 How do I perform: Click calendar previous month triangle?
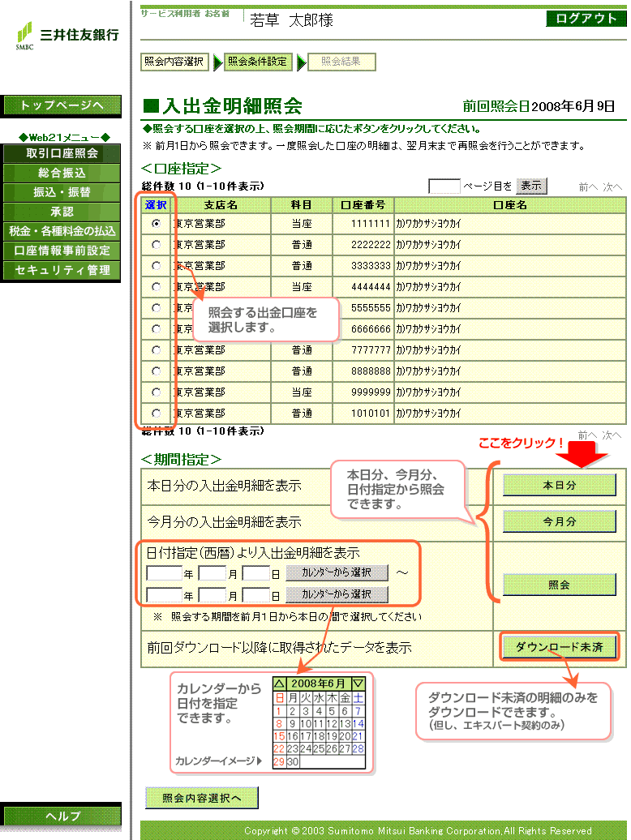click(x=279, y=684)
